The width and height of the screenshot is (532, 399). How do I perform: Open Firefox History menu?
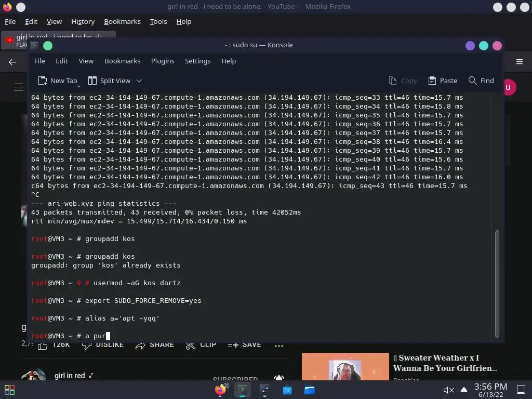click(83, 22)
